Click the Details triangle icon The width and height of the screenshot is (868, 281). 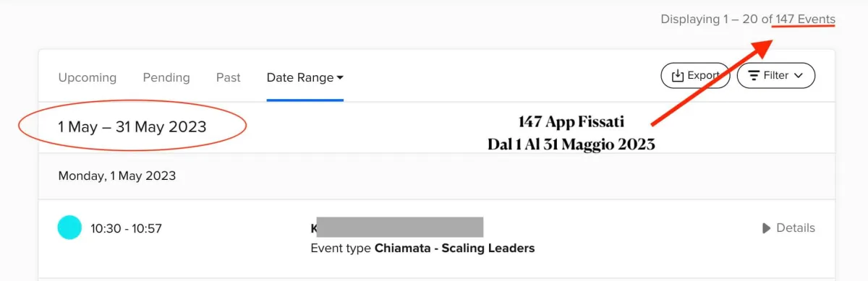pyautogui.click(x=766, y=228)
